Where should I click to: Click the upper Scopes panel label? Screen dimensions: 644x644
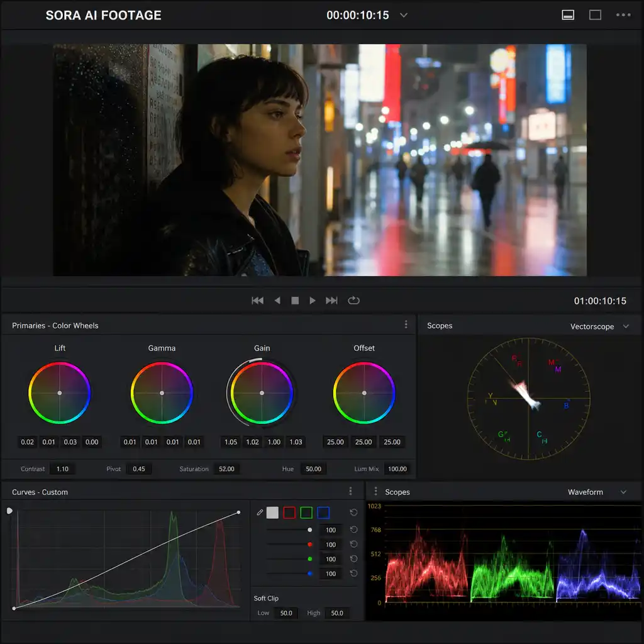point(440,325)
